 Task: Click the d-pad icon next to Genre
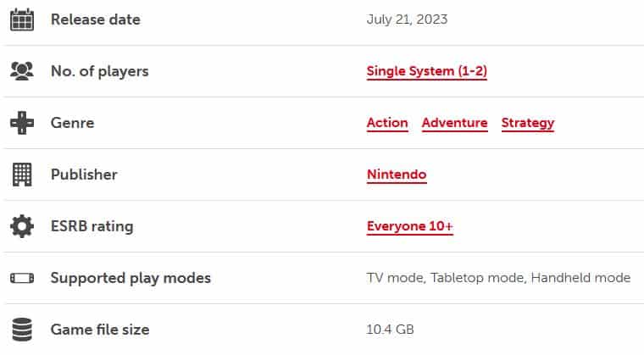[21, 123]
